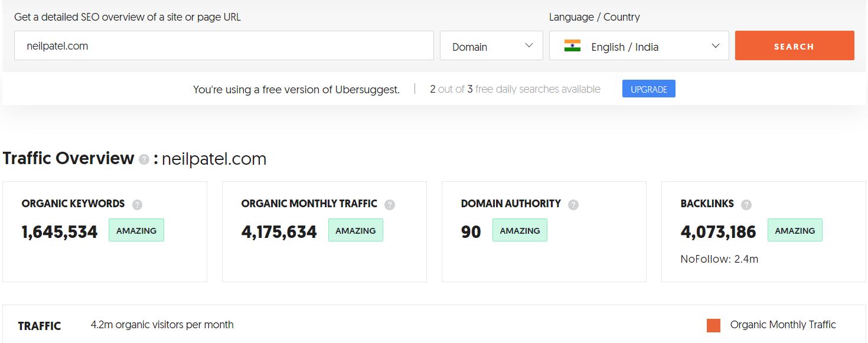Click the help icon beside Traffic Overview
868x343 pixels.
(x=144, y=159)
